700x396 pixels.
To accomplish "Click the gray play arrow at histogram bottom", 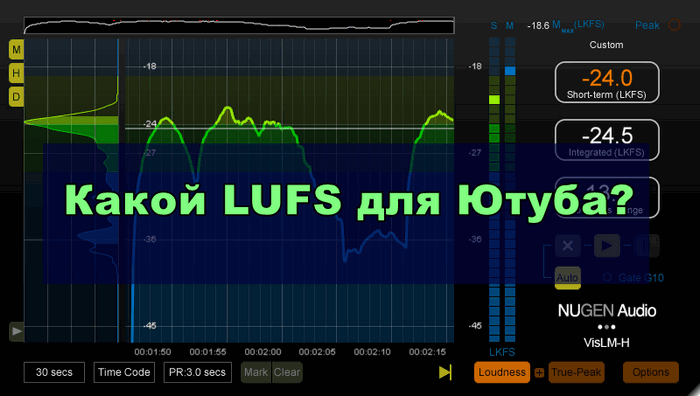I will [17, 331].
